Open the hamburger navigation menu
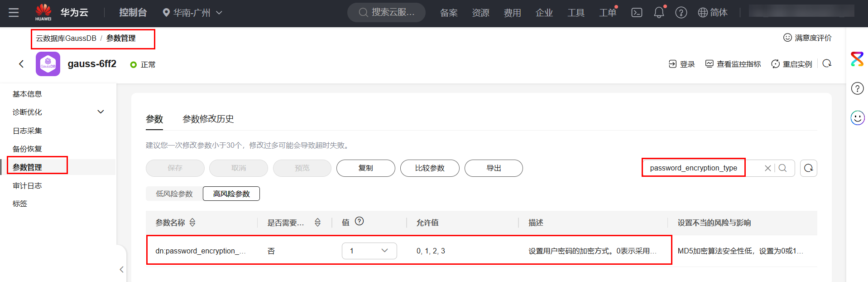868x282 pixels. [14, 13]
